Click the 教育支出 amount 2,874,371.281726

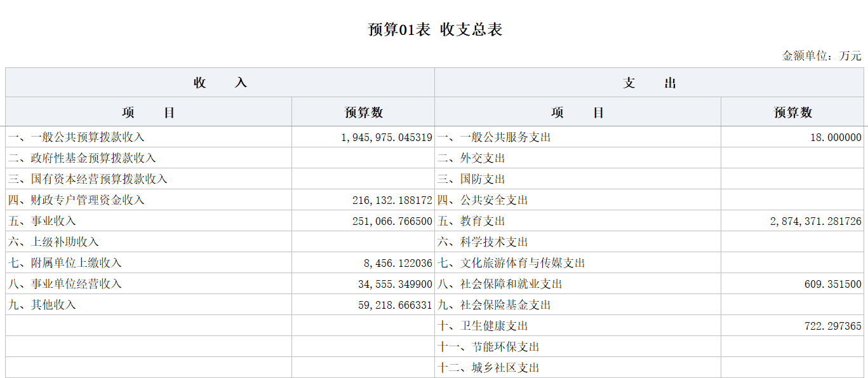815,221
